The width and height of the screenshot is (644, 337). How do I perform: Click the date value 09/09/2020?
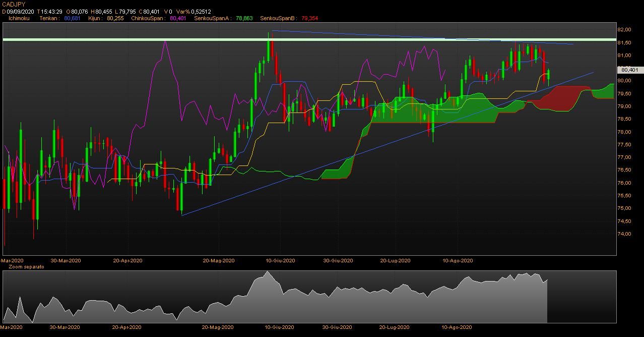pyautogui.click(x=20, y=11)
